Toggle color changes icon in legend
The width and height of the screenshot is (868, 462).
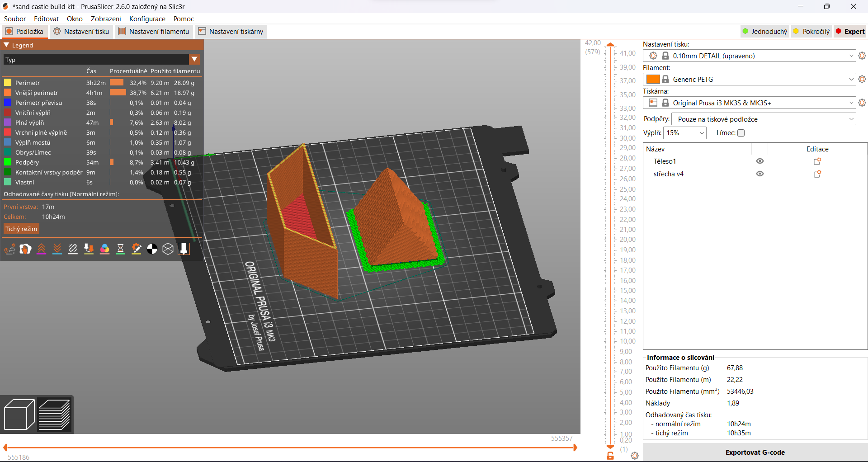click(x=104, y=249)
